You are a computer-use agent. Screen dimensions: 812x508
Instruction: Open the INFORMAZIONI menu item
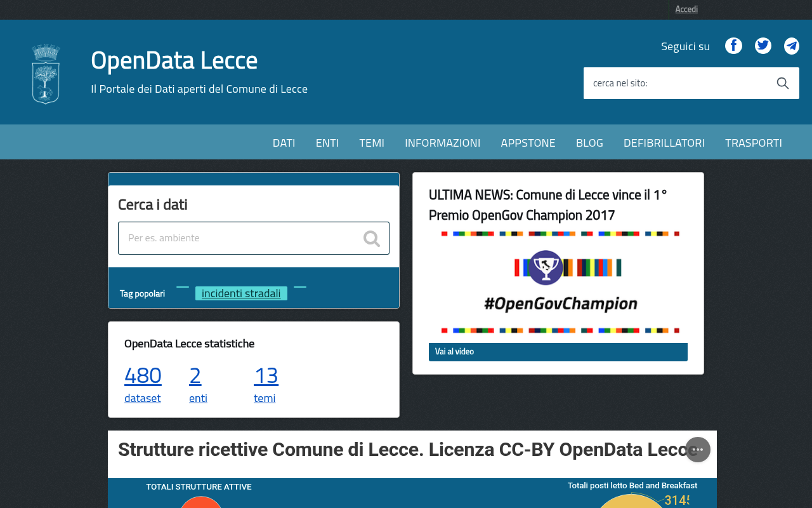[x=443, y=142]
